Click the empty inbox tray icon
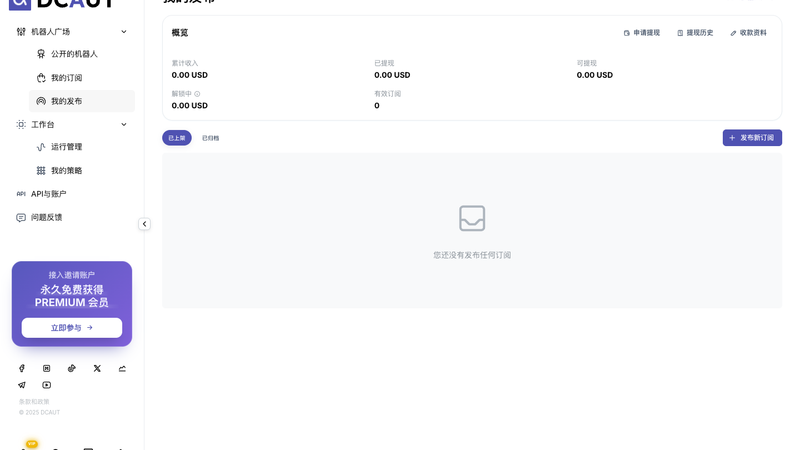The width and height of the screenshot is (800, 450). coord(472,218)
